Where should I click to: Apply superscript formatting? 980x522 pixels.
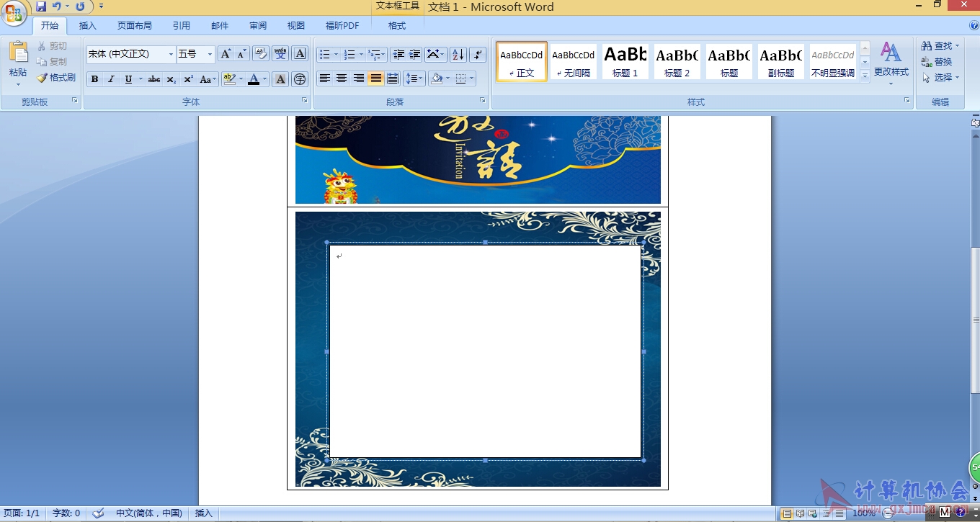[x=188, y=79]
